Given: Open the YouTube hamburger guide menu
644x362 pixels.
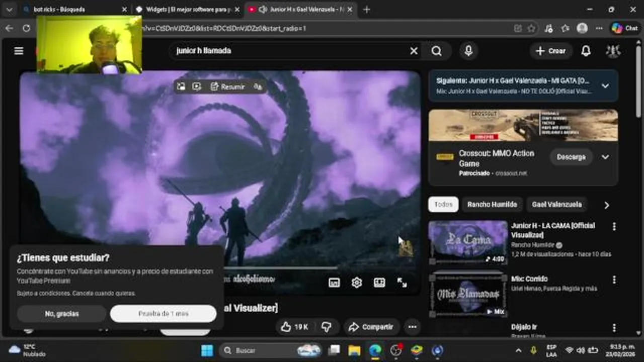Looking at the screenshot, I should coord(19,51).
